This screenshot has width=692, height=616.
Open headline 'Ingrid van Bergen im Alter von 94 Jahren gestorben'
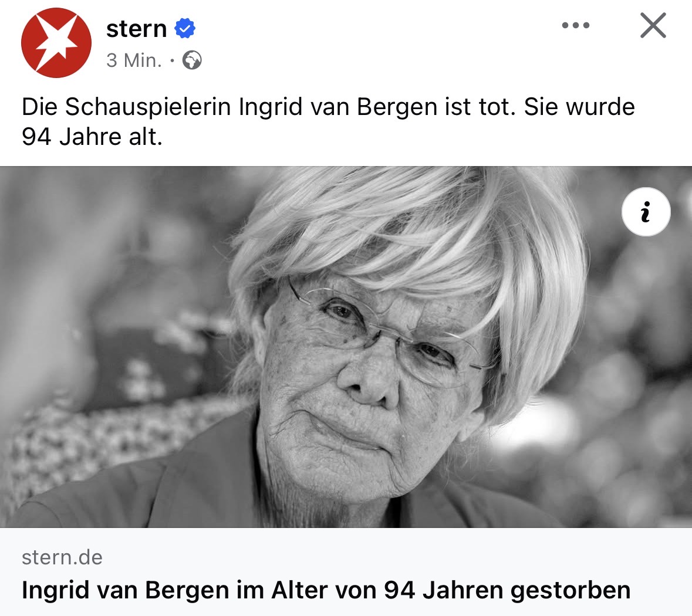326,590
